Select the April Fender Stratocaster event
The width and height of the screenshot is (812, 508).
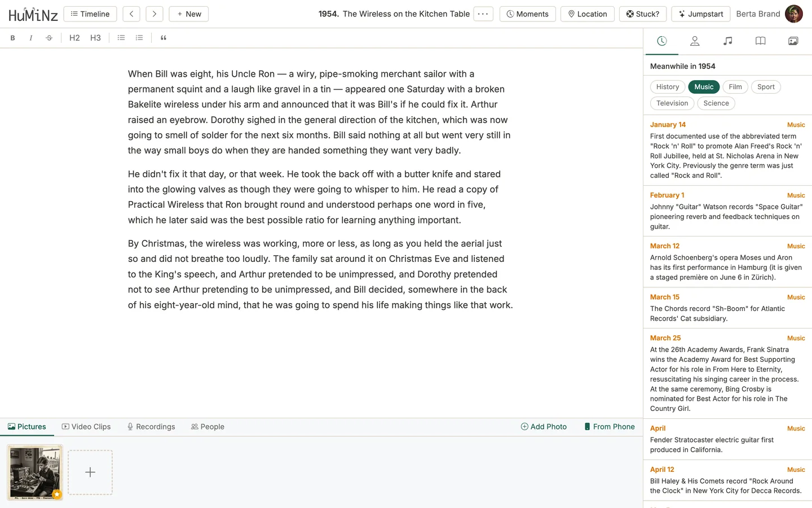point(727,439)
